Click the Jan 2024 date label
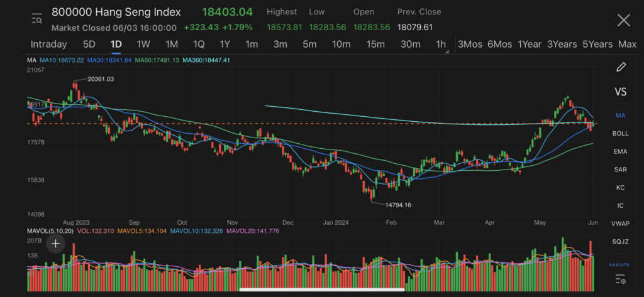Screen dimensions: 644x297 [336, 223]
